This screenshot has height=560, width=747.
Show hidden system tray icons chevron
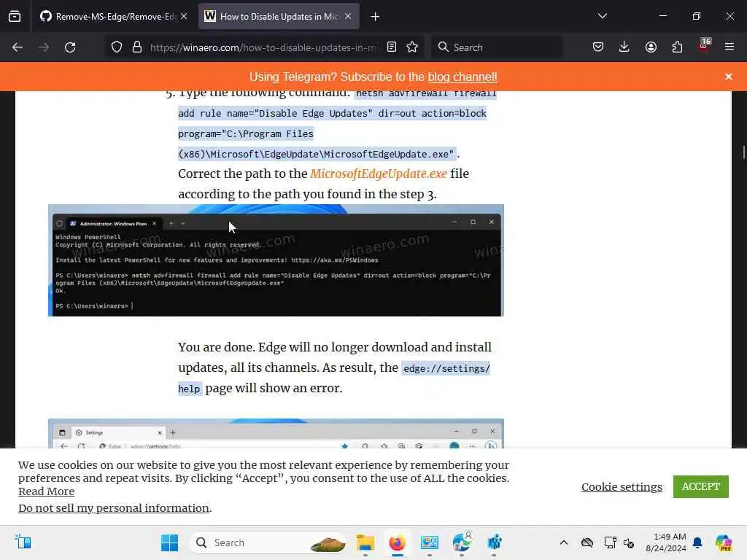click(564, 542)
